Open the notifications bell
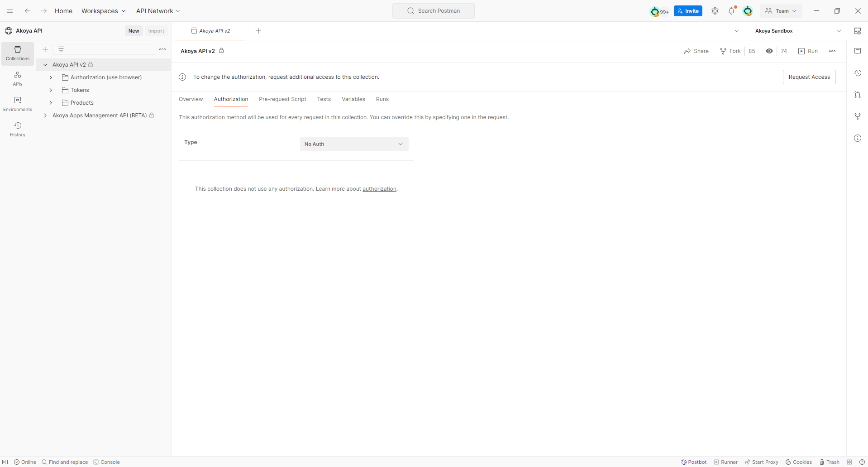The height and width of the screenshot is (467, 868). coord(731,11)
